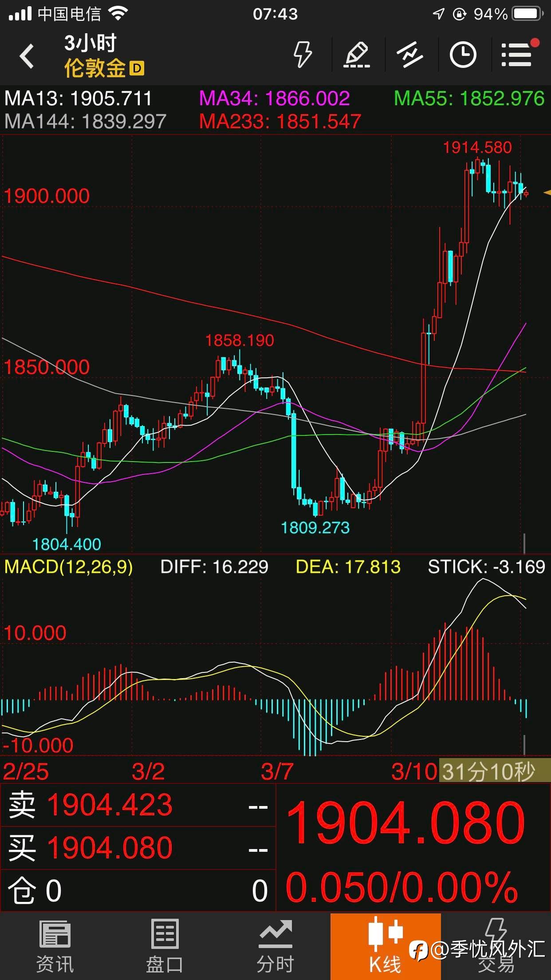Open the clock time period selector
The width and height of the screenshot is (551, 980).
tap(463, 55)
